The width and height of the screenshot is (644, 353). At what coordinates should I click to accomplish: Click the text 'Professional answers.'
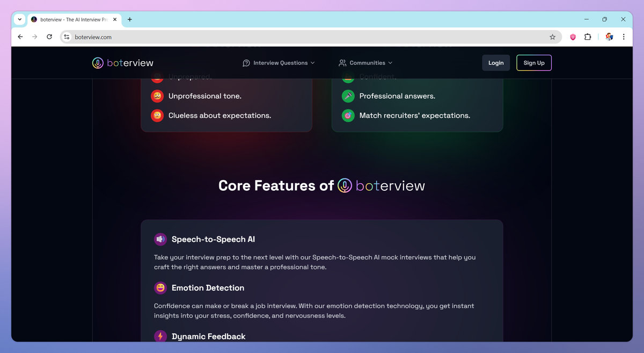point(397,96)
